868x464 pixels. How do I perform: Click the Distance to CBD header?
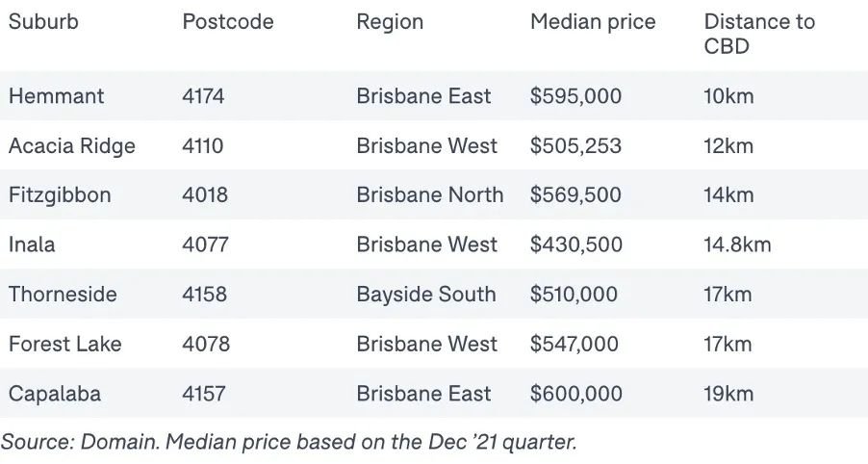[759, 34]
